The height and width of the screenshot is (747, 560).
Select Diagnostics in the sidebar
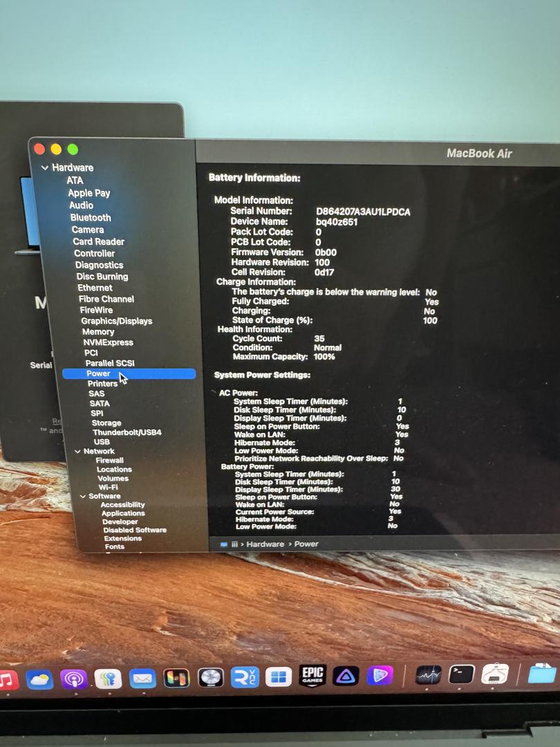pyautogui.click(x=99, y=265)
